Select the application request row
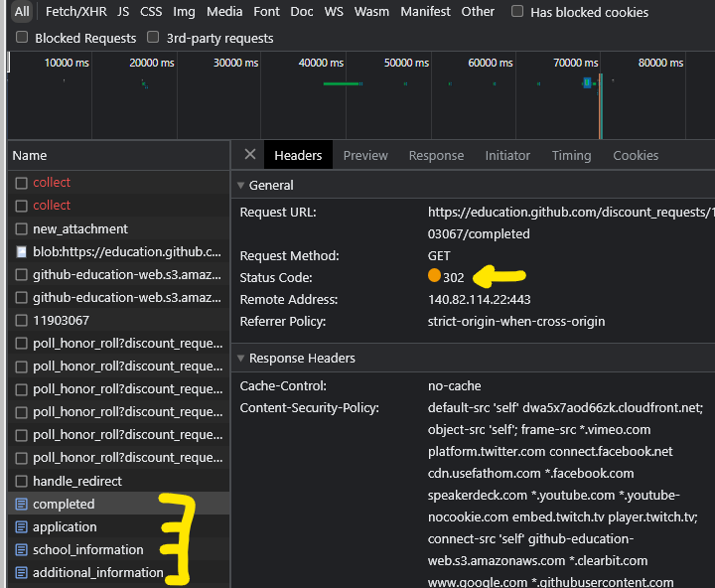Viewport: 715px width, 588px height. [x=118, y=526]
